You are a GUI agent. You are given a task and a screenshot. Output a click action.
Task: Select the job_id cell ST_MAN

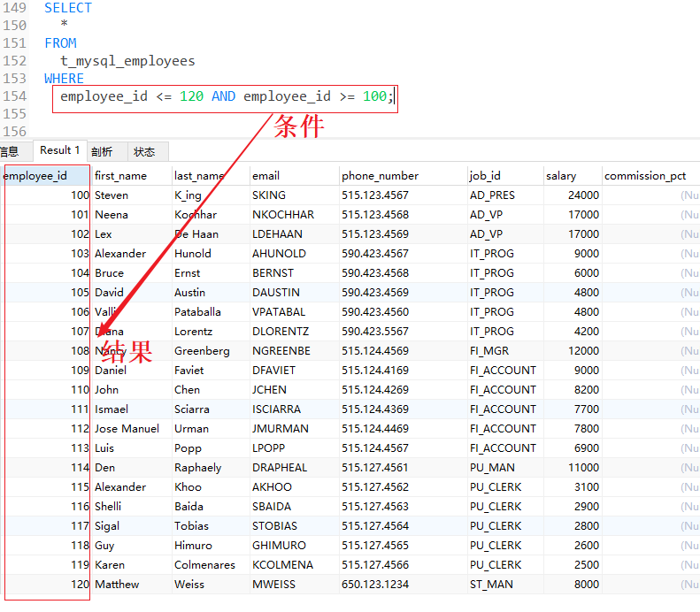coord(505,585)
